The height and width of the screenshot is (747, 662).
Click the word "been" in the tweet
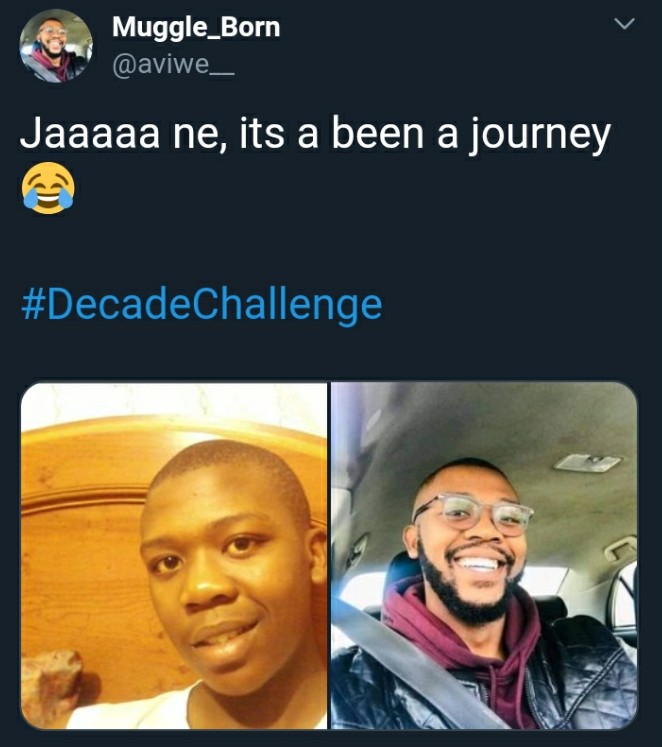pyautogui.click(x=378, y=134)
